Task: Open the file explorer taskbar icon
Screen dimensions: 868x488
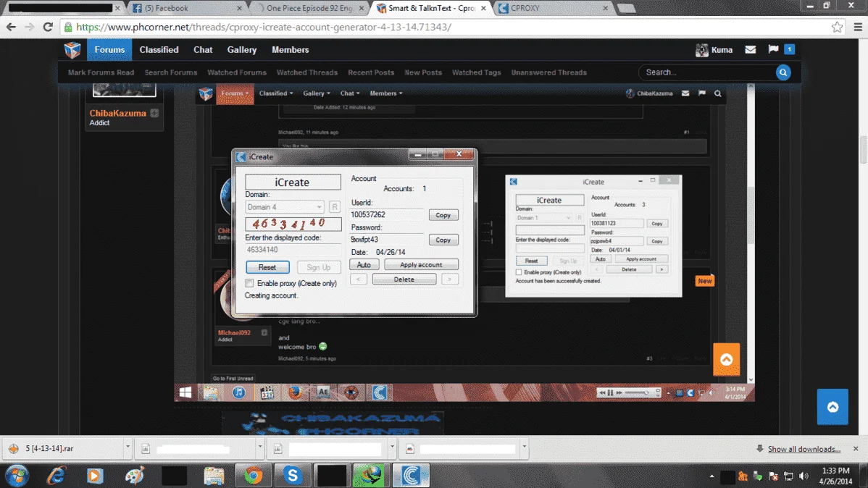Action: tap(214, 476)
